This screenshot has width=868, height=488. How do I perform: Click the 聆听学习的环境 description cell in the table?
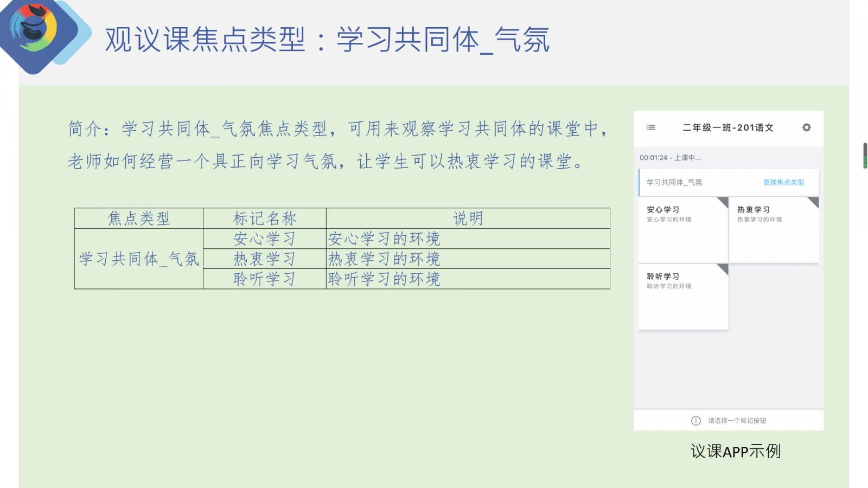[384, 279]
